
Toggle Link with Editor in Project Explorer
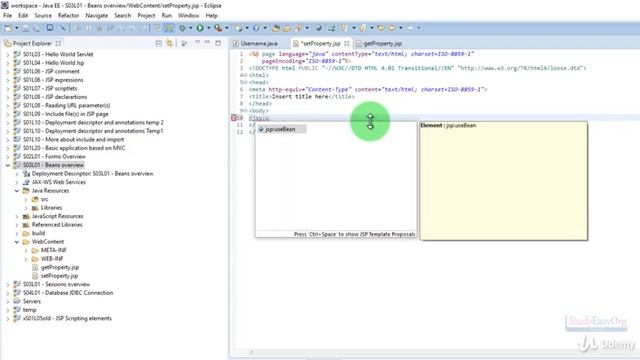tap(169, 43)
